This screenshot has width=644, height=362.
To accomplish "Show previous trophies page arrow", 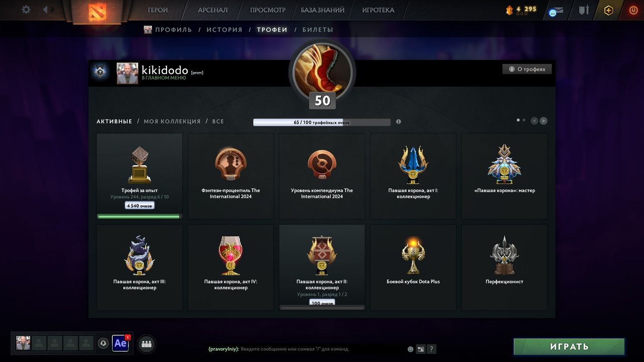I will click(x=534, y=121).
